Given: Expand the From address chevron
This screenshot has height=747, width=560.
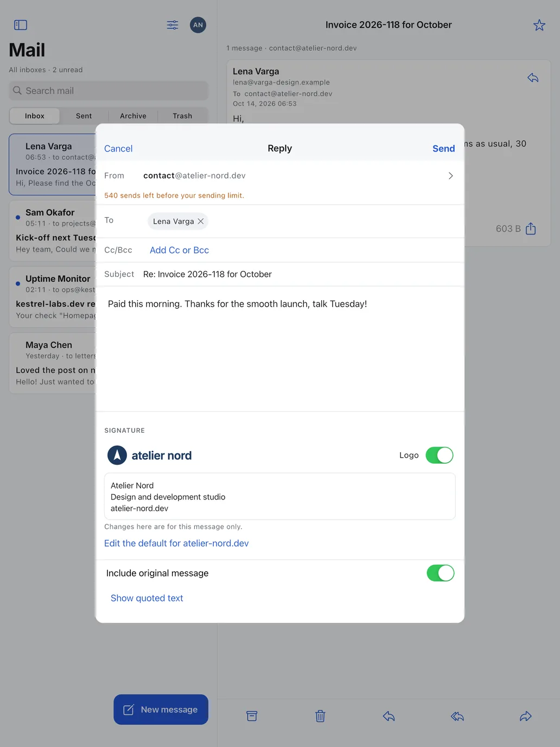Looking at the screenshot, I should (451, 175).
